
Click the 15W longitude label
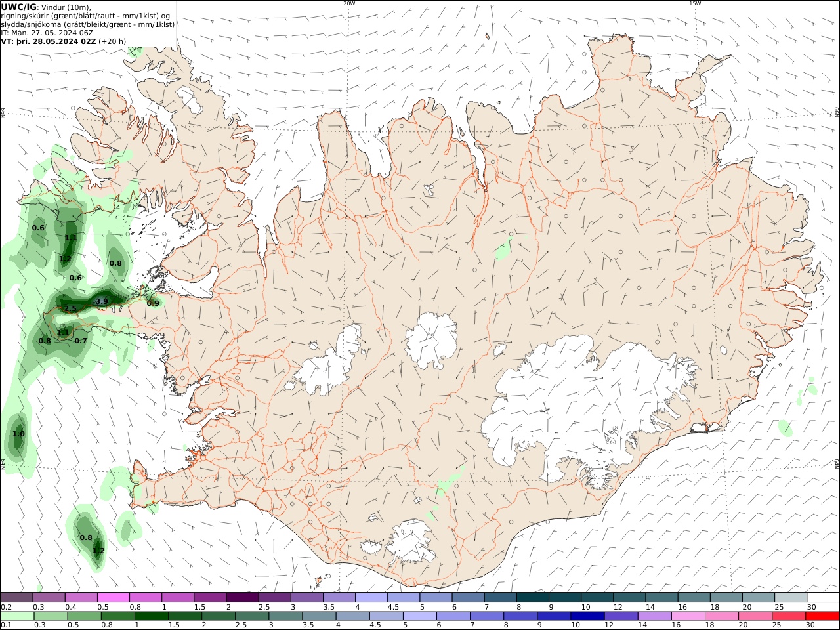[x=695, y=3]
